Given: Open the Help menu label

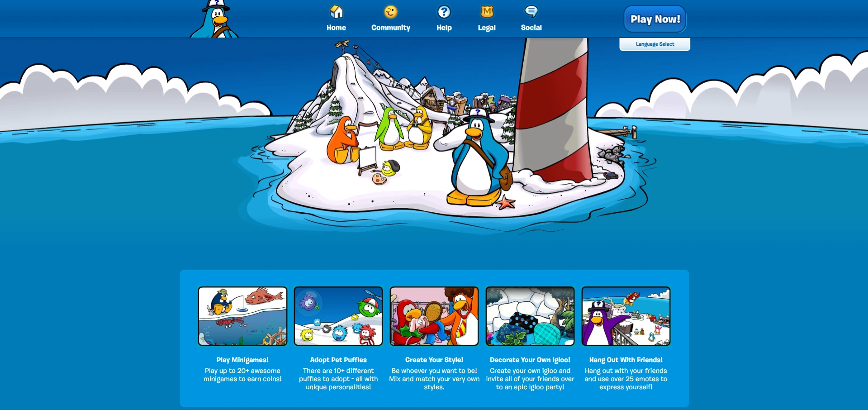Looking at the screenshot, I should click(x=444, y=28).
